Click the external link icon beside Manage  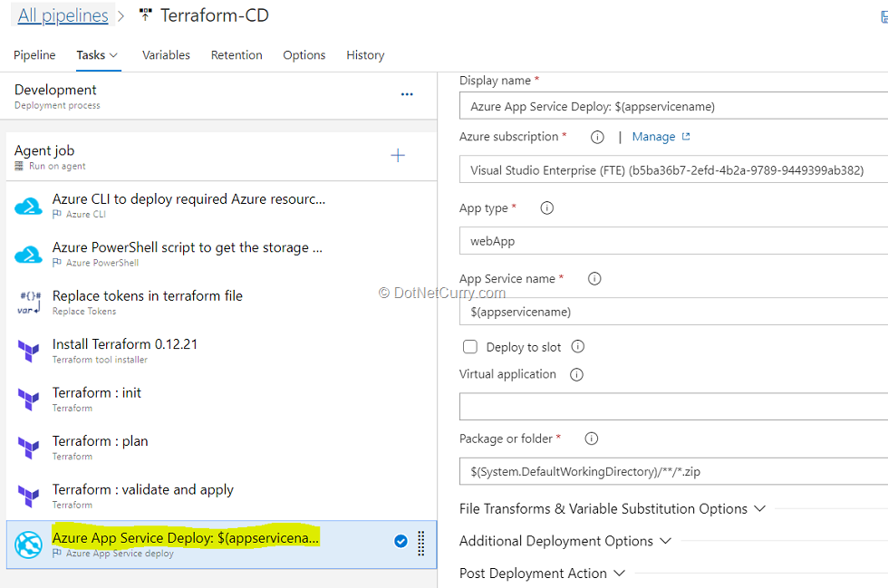(686, 137)
